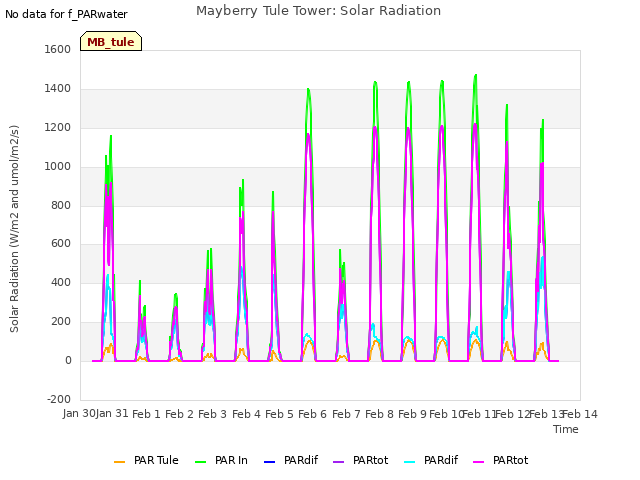640x480 pixels.
Task: Click the 'PAR In' legend label
Action: (x=231, y=460)
